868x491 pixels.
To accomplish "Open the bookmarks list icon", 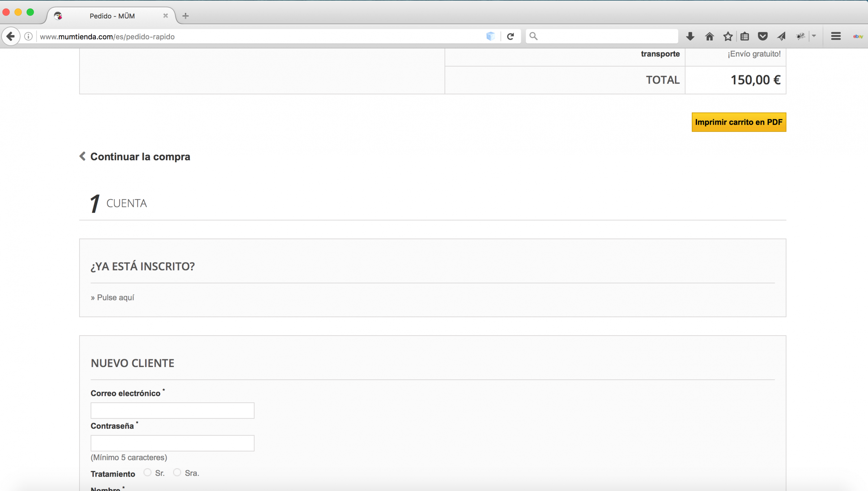I will [745, 36].
